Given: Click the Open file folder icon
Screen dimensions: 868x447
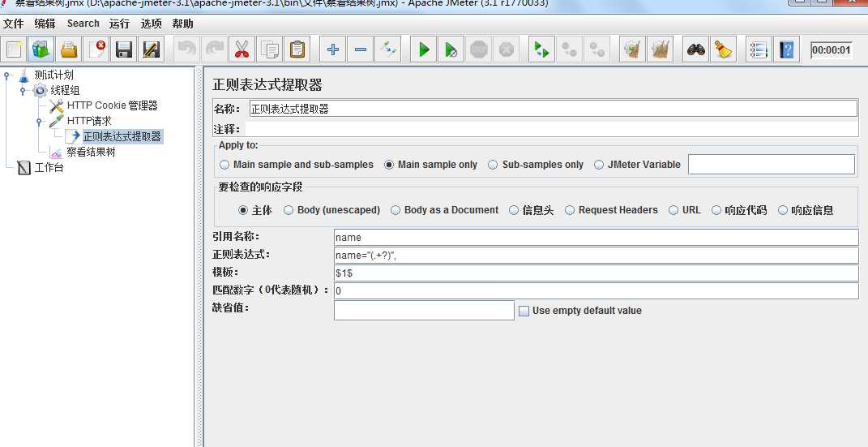Looking at the screenshot, I should (x=69, y=49).
